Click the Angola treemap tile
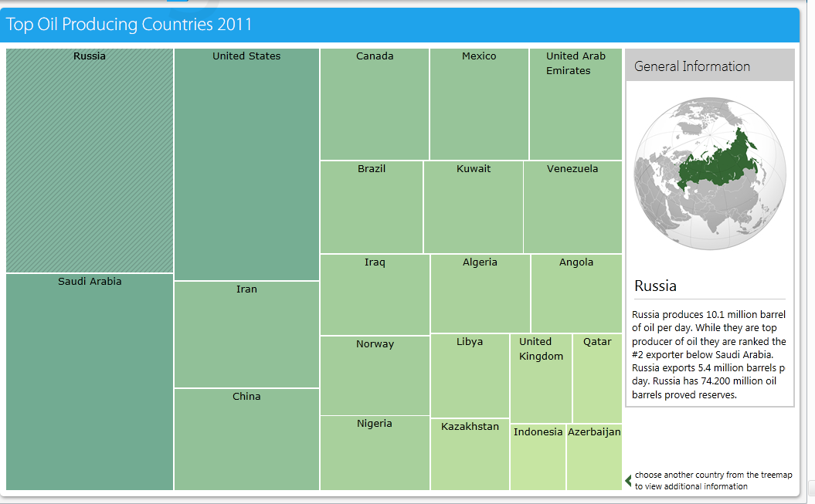This screenshot has height=504, width=815. 576,294
